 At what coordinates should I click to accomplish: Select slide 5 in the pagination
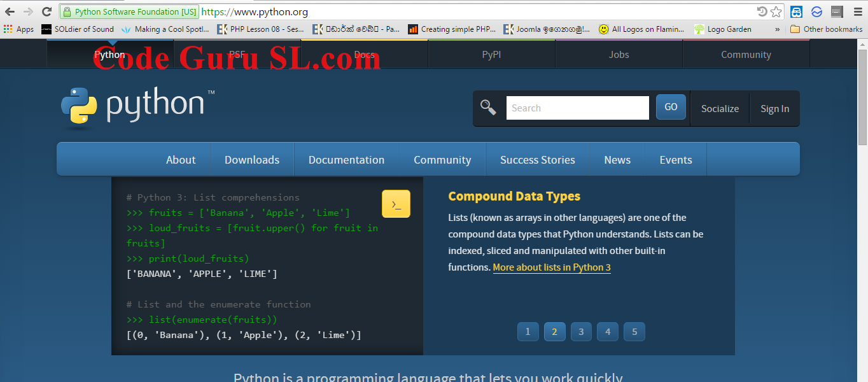(634, 331)
